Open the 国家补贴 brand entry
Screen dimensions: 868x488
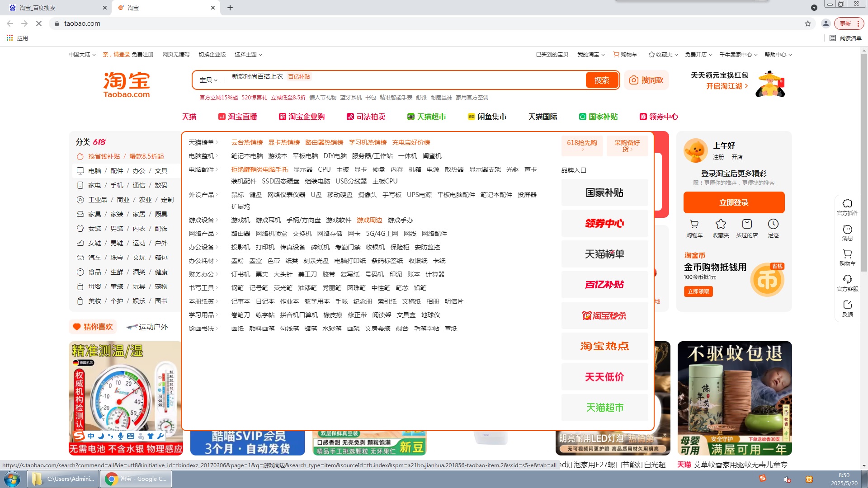point(604,192)
